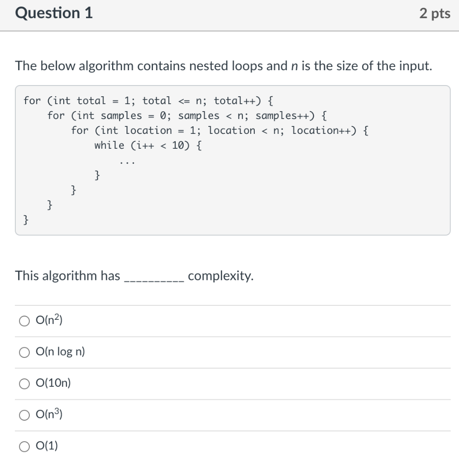459x476 pixels.
Task: Click the O(10n) answer label text
Action: pos(53,383)
